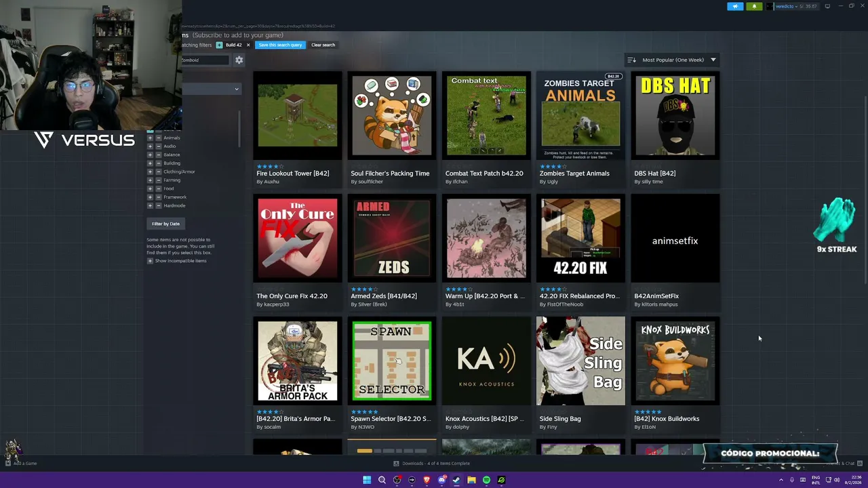Open Steam from the taskbar
This screenshot has height=488, width=868.
(456, 480)
